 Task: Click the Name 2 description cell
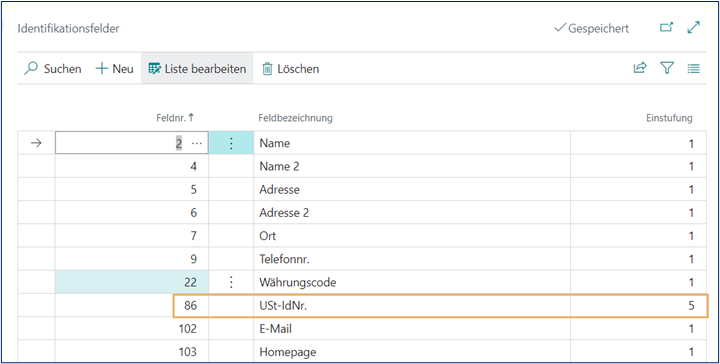pyautogui.click(x=412, y=167)
